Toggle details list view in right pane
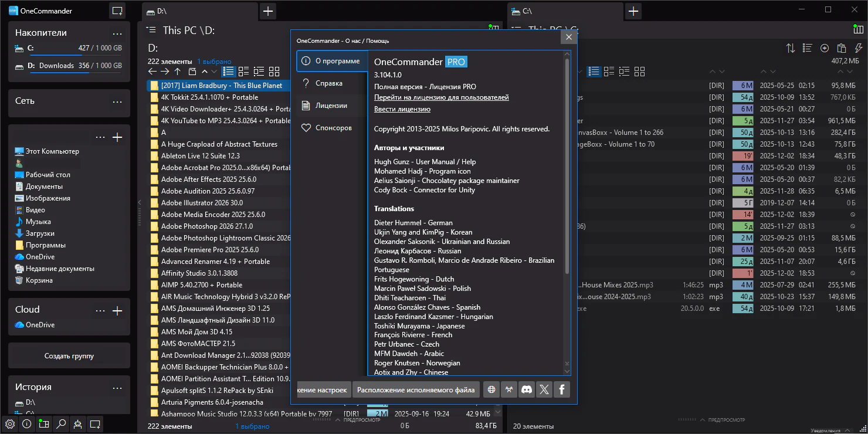 pyautogui.click(x=594, y=72)
